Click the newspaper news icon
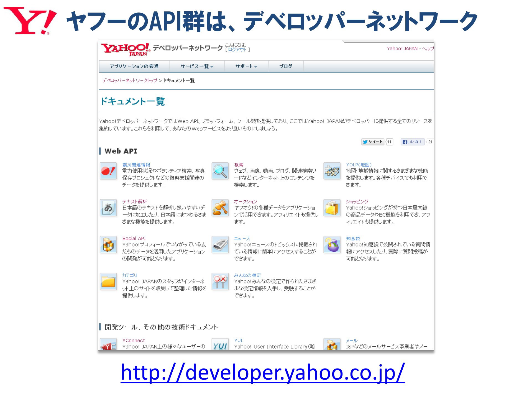 220,245
